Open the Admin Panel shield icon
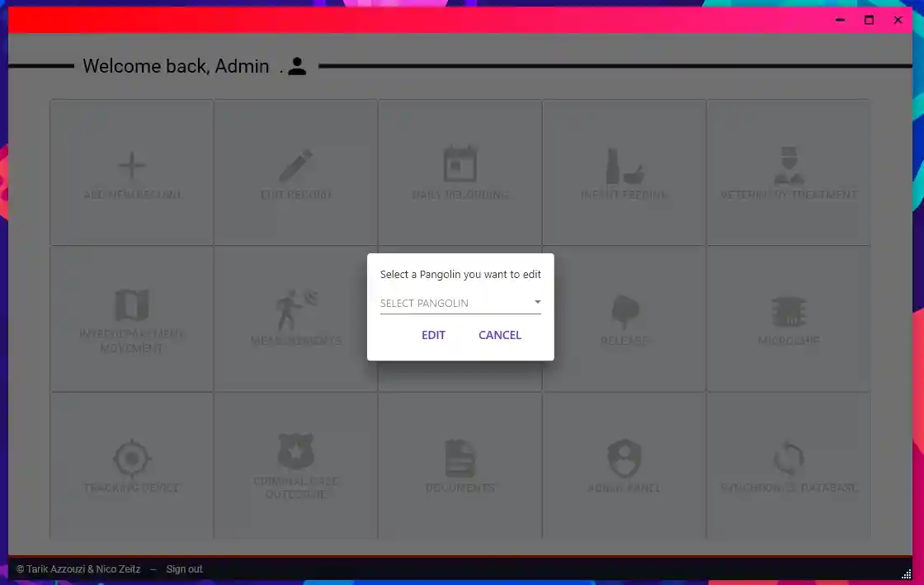The width and height of the screenshot is (924, 585). point(625,458)
